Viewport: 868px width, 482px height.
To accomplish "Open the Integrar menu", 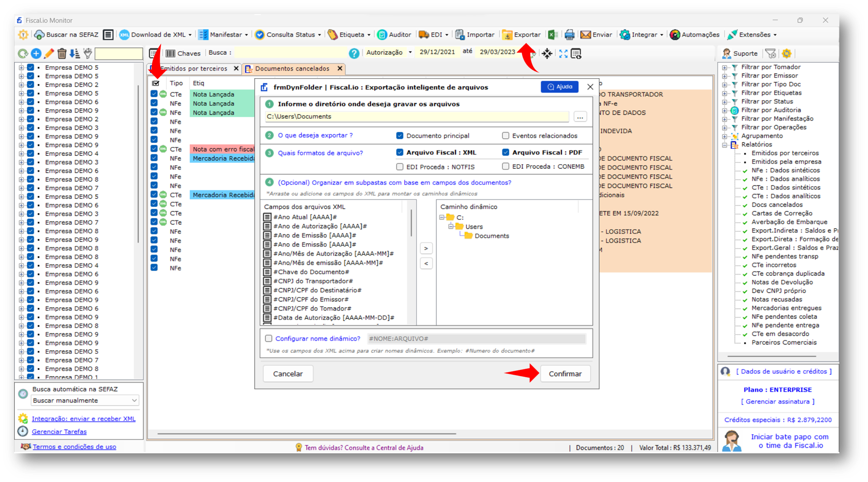I will click(x=641, y=34).
